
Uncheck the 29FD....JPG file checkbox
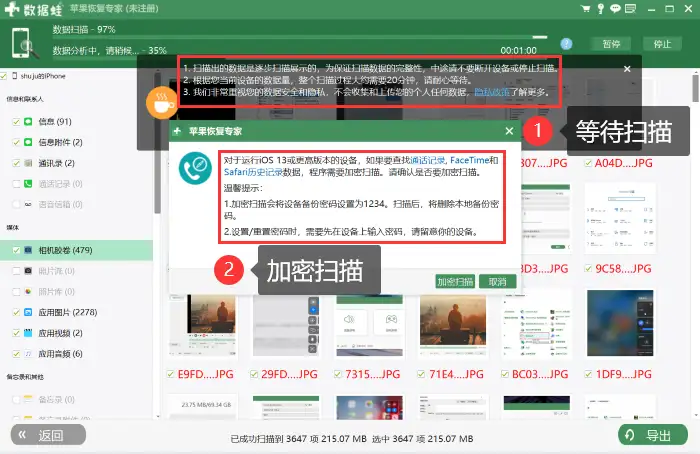[254, 374]
